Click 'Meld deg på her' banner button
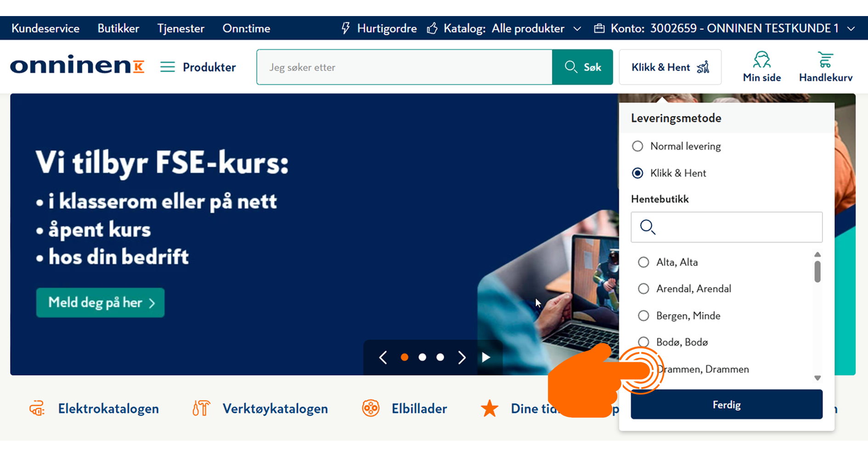 [x=100, y=302]
